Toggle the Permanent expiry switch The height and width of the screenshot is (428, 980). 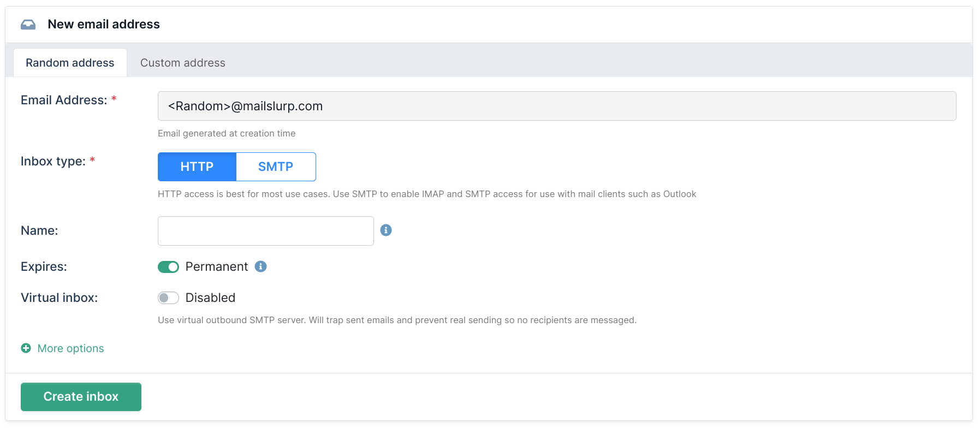click(x=168, y=267)
